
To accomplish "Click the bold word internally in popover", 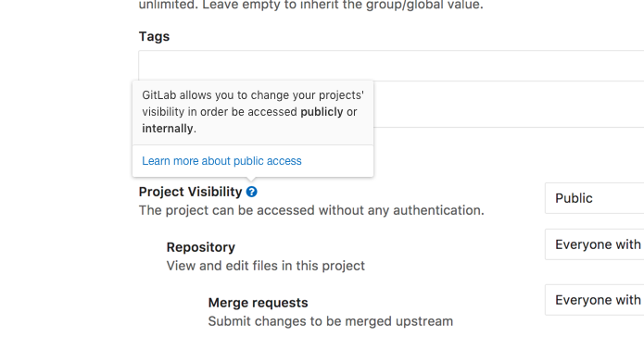I will [167, 129].
